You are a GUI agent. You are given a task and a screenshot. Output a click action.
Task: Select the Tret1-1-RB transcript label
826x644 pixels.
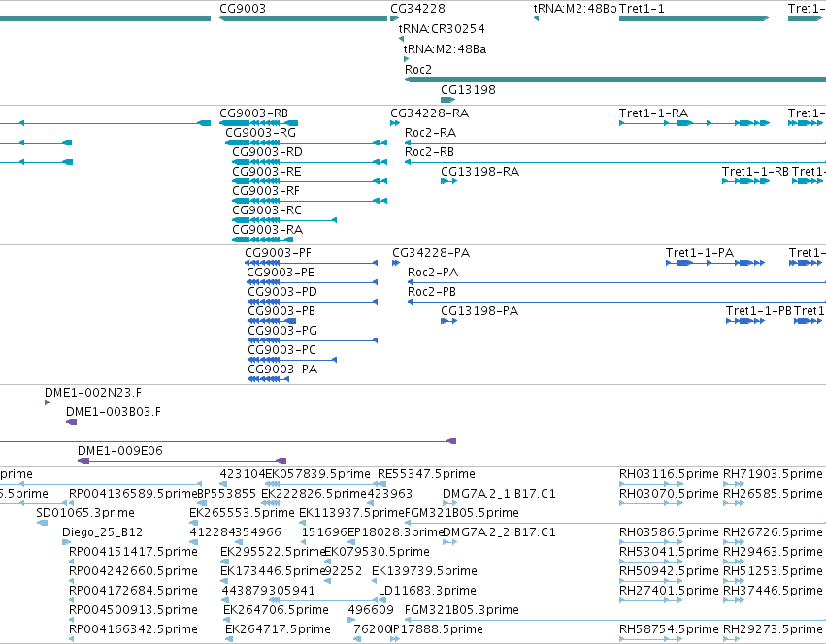755,172
